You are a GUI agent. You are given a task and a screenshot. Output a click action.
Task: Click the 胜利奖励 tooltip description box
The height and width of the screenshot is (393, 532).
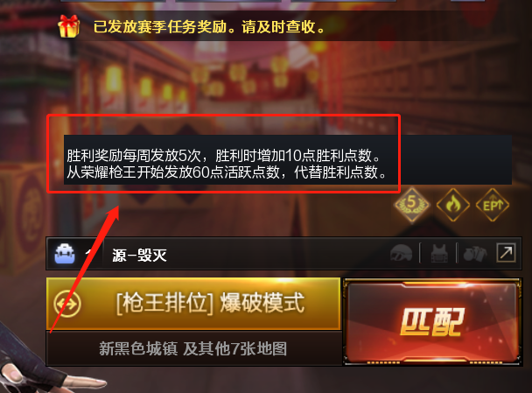(x=288, y=160)
